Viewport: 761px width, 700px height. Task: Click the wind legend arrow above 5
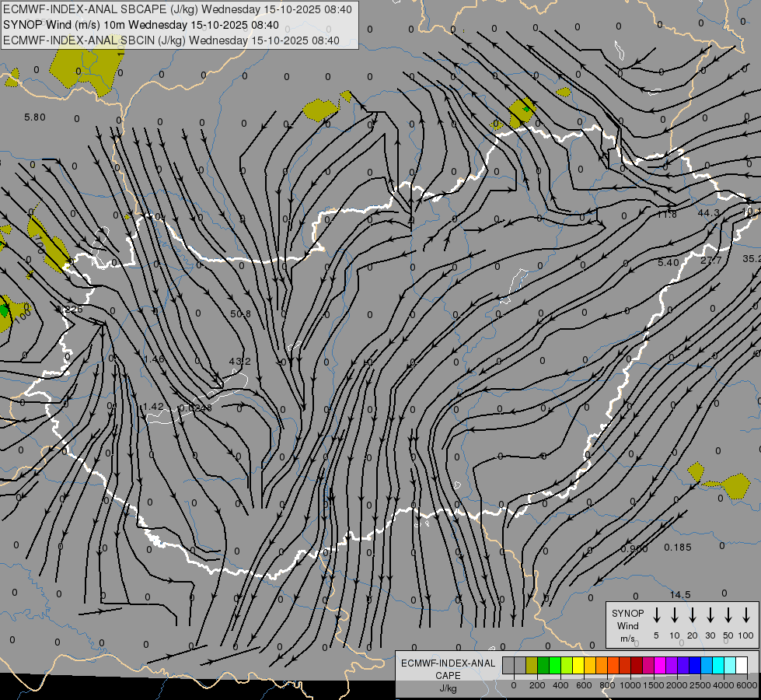pyautogui.click(x=656, y=615)
